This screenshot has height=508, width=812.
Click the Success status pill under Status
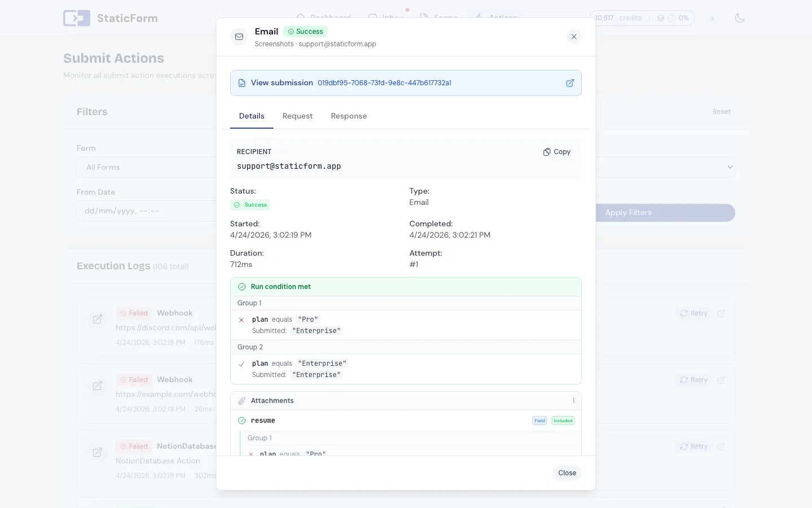tap(250, 205)
